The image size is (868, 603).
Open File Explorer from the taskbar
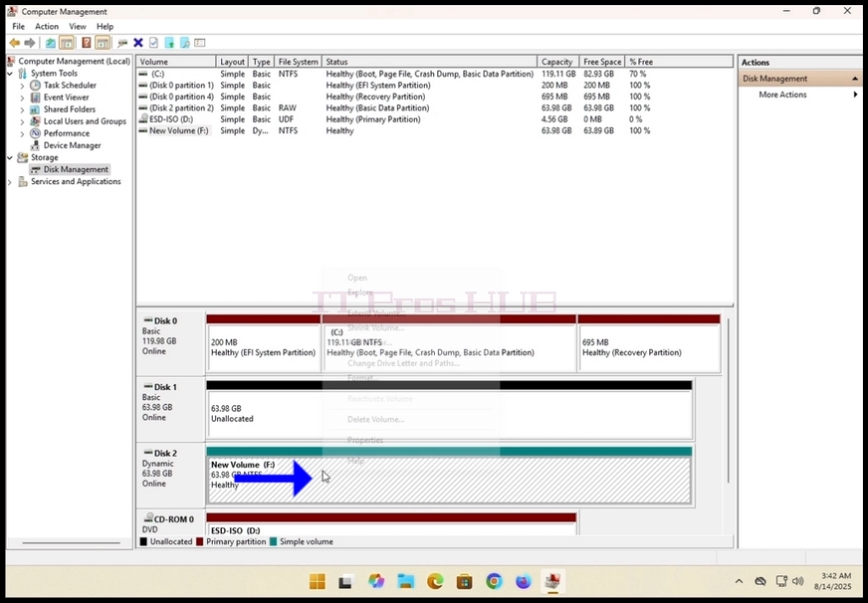406,581
